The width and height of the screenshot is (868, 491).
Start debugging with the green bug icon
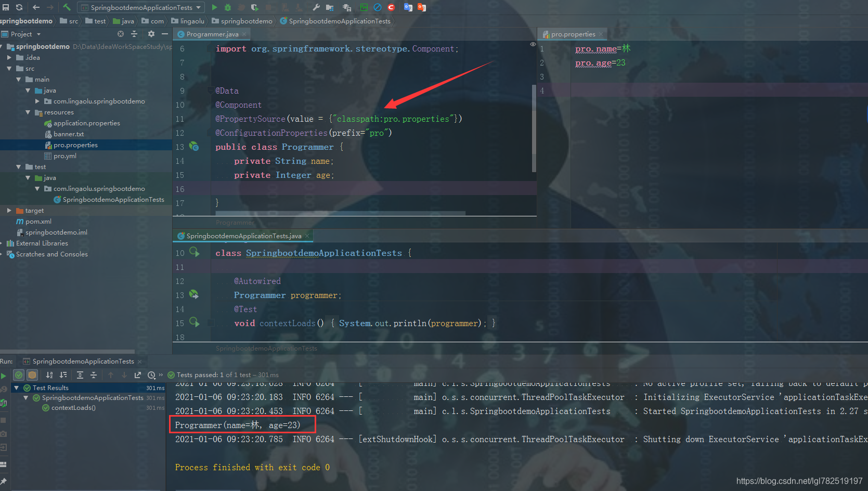tap(228, 7)
